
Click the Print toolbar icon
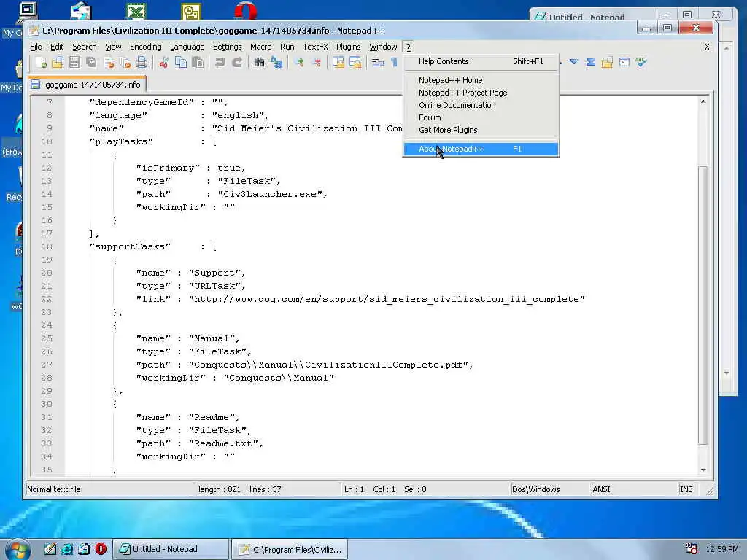click(x=142, y=63)
